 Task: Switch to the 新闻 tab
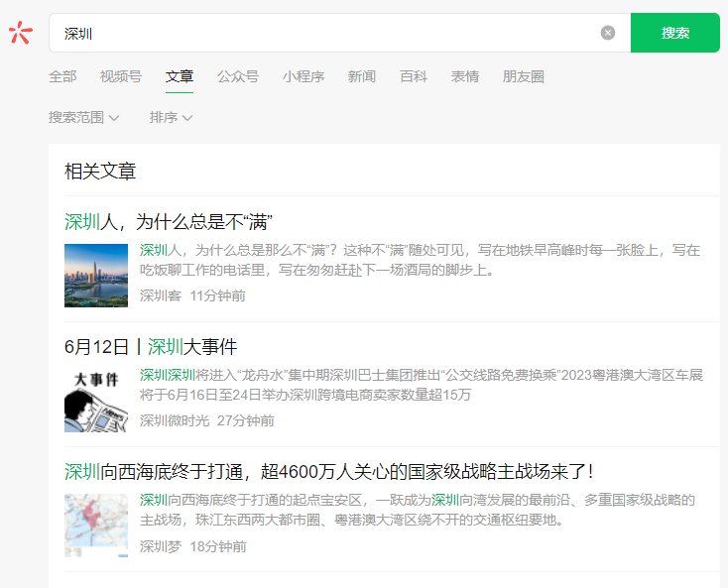[362, 76]
